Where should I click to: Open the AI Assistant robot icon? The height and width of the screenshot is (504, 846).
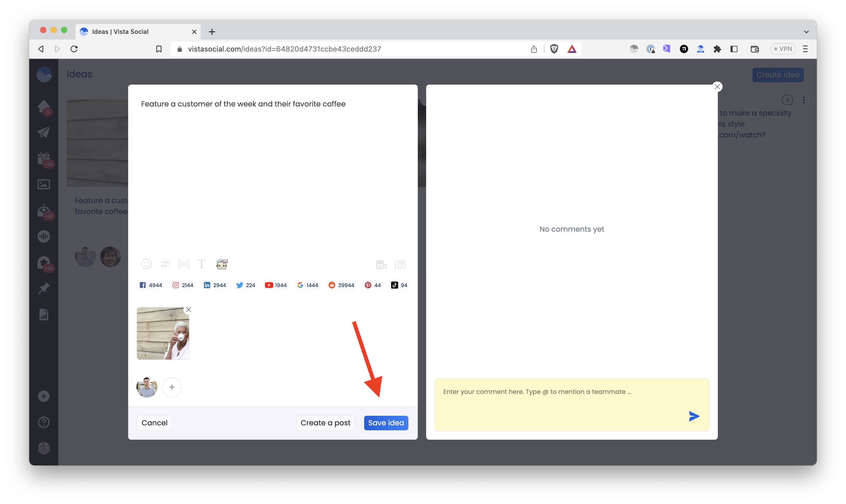coord(221,264)
